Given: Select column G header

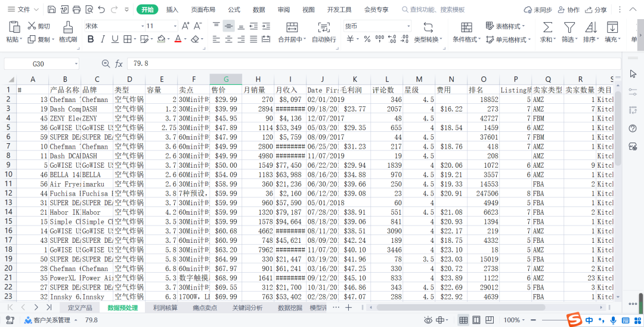Looking at the screenshot, I should [226, 79].
